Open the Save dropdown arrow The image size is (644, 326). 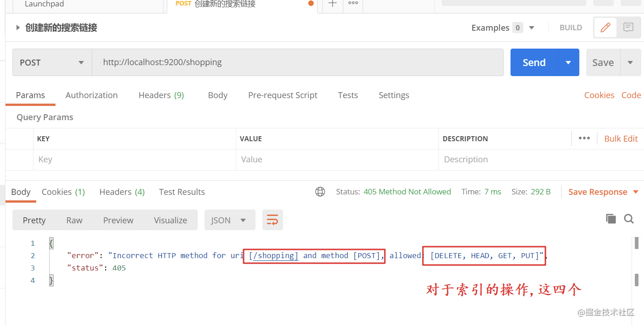631,62
